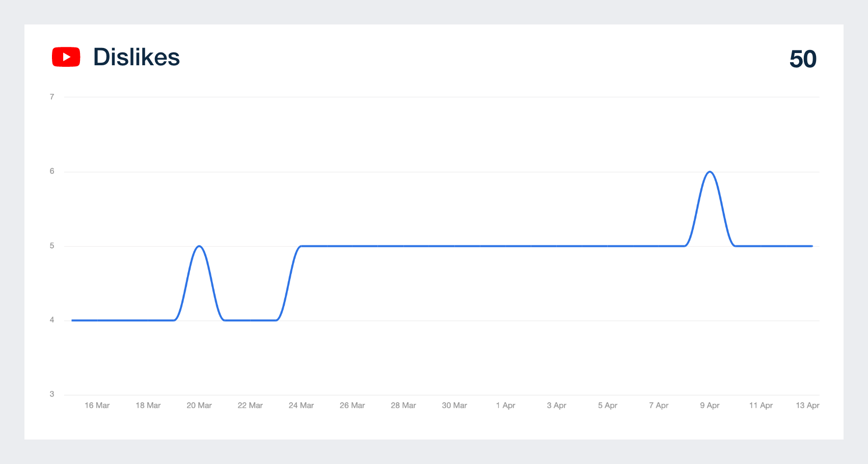Click the 9 Apr date label
This screenshot has width=868, height=464.
(710, 405)
